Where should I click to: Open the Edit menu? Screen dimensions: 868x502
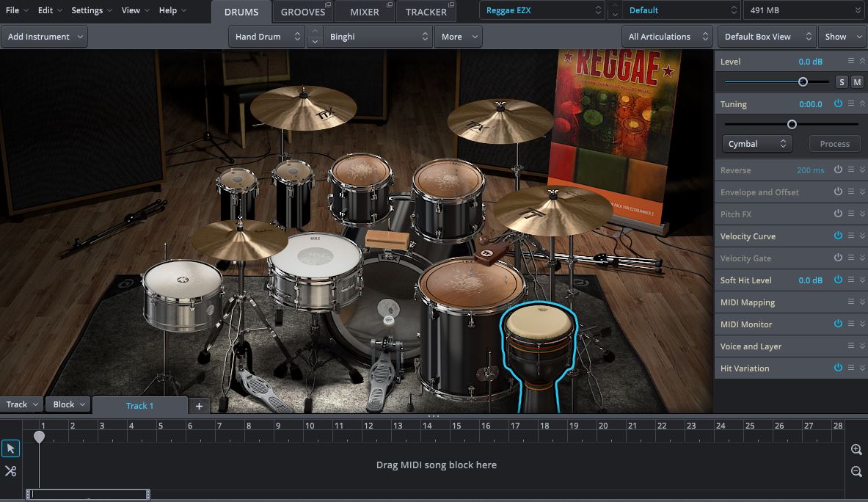point(50,10)
